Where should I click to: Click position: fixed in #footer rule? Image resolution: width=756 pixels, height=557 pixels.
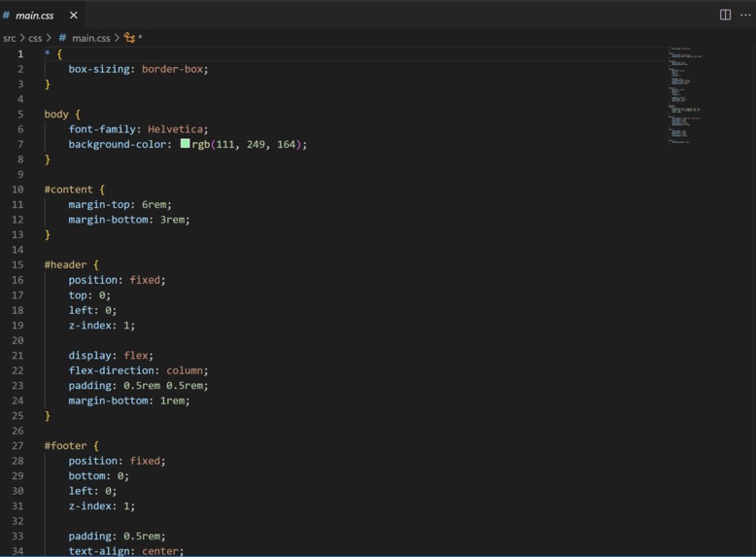pos(117,461)
